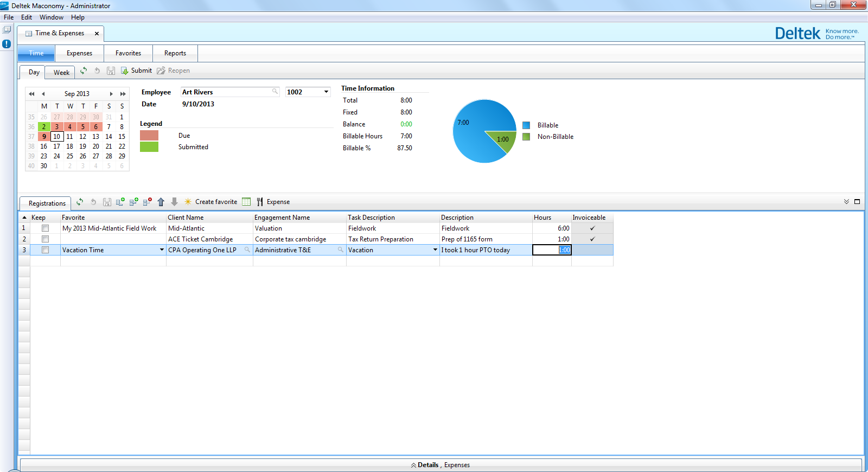Expand the Vacation Time favorite dropdown
Viewport: 868px width, 472px height.
(x=162, y=250)
